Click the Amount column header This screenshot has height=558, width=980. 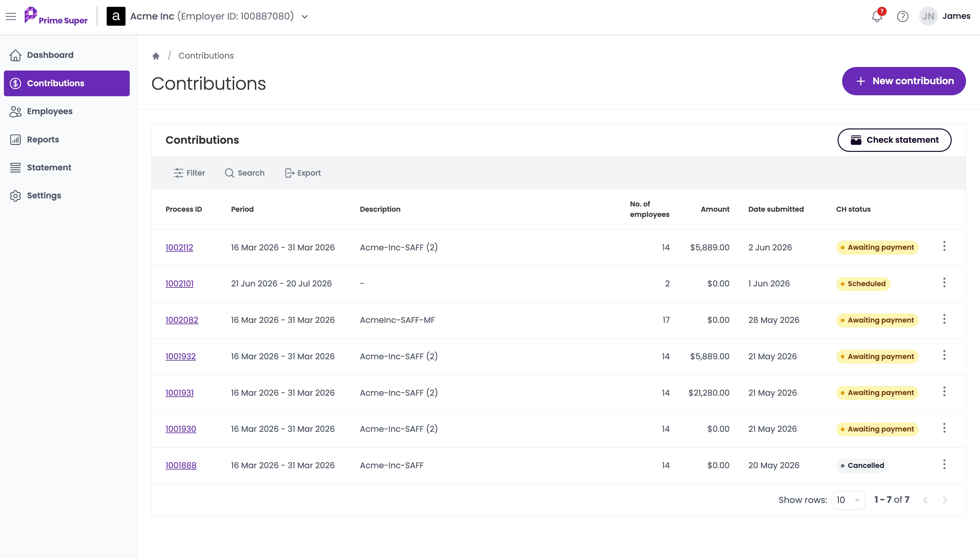tap(715, 209)
